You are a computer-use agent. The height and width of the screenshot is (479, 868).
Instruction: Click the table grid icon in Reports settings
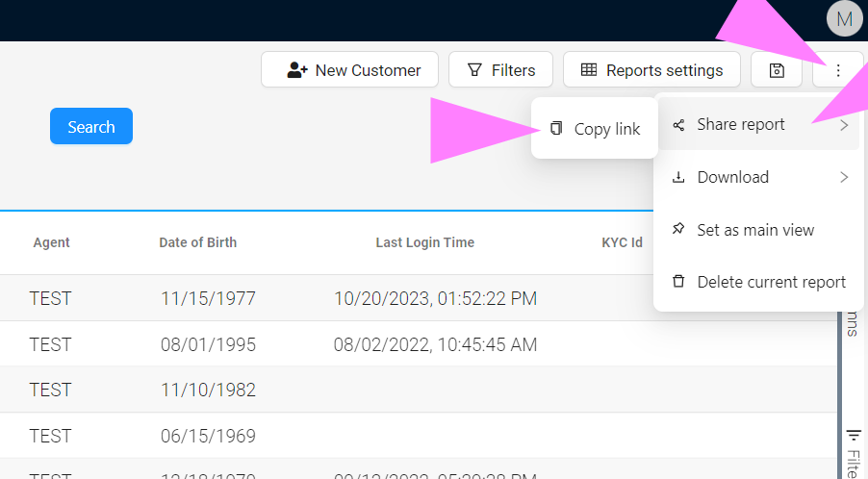[x=588, y=69]
